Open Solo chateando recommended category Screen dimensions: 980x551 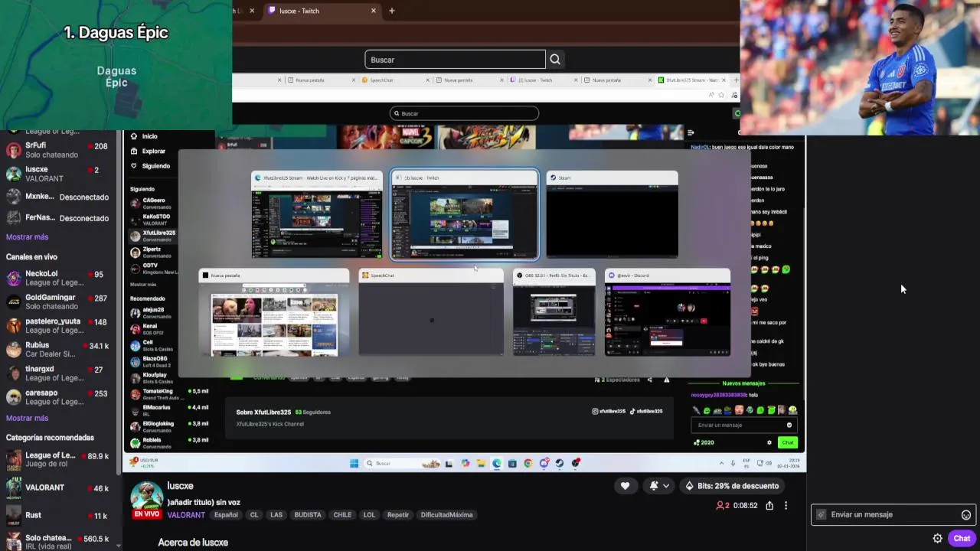57,541
